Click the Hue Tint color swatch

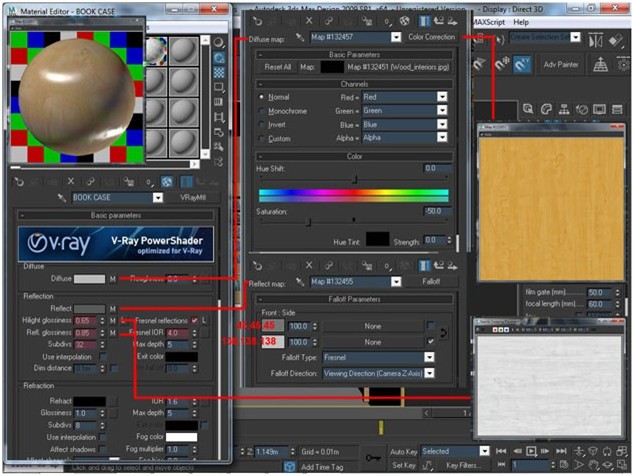(377, 239)
